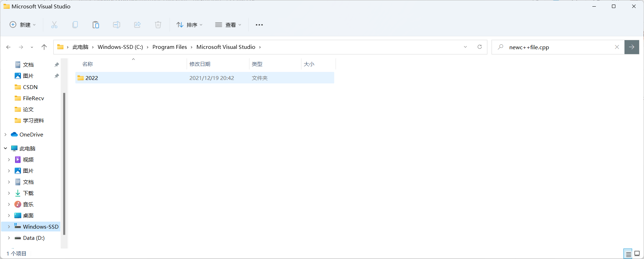
Task: Click the Refresh icon
Action: [x=480, y=47]
